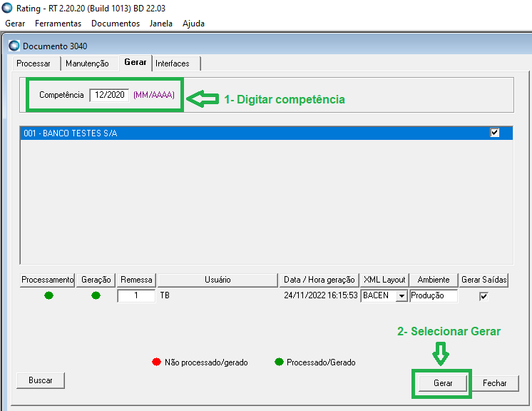Select the Gerar tab
The width and height of the screenshot is (532, 411).
135,62
